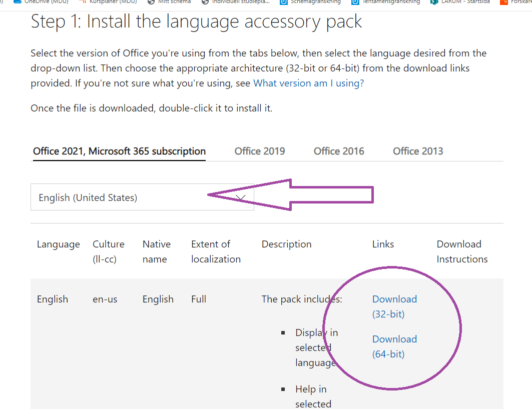This screenshot has height=409, width=532.
Task: Open the Office 2013 tab
Action: point(417,150)
